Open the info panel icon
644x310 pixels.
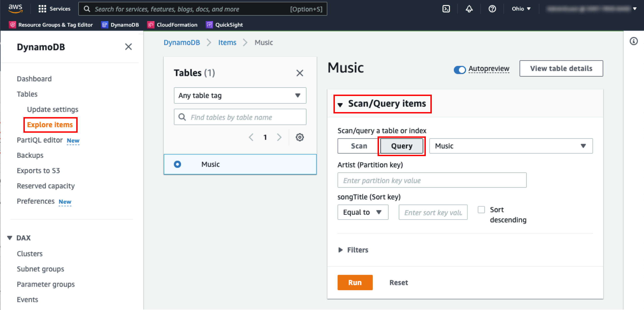tap(633, 41)
